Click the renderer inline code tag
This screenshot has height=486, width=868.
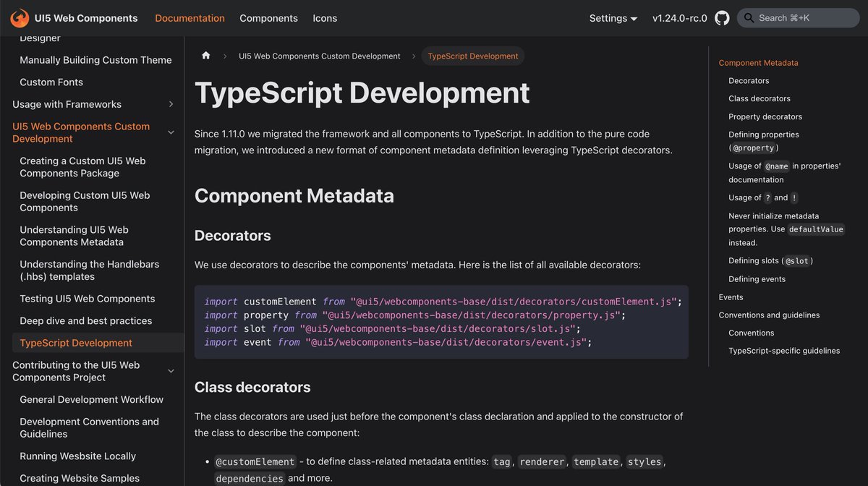(x=542, y=461)
